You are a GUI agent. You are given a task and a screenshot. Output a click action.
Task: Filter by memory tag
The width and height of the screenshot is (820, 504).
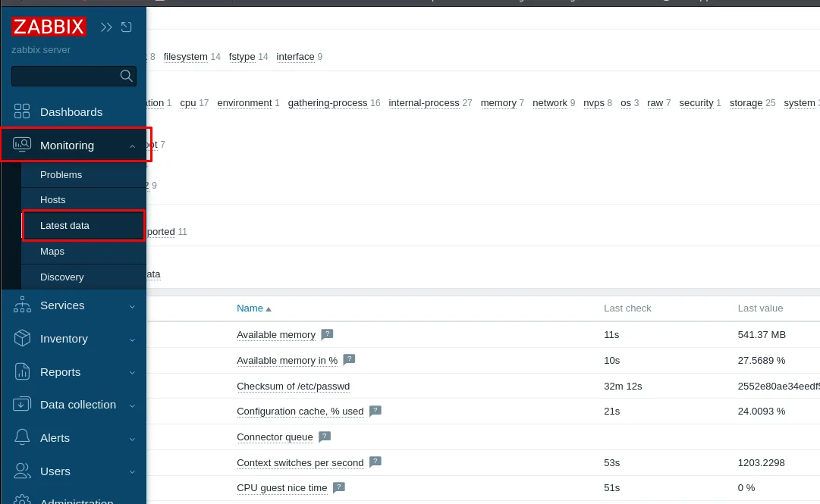(x=498, y=103)
